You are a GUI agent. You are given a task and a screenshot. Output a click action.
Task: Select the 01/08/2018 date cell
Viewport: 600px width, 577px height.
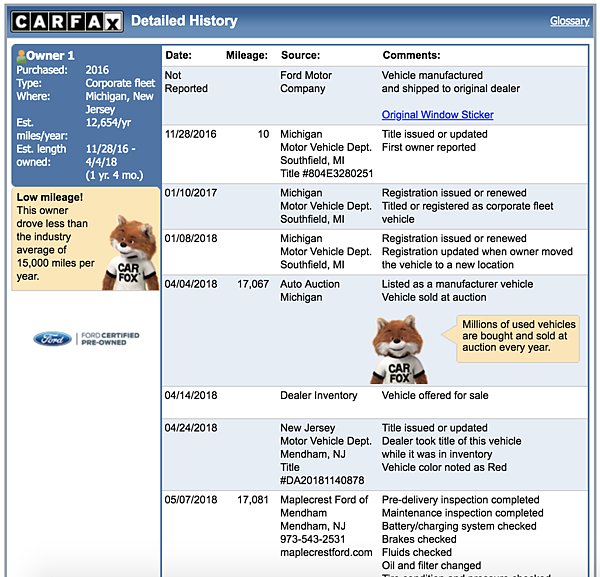[x=191, y=238]
